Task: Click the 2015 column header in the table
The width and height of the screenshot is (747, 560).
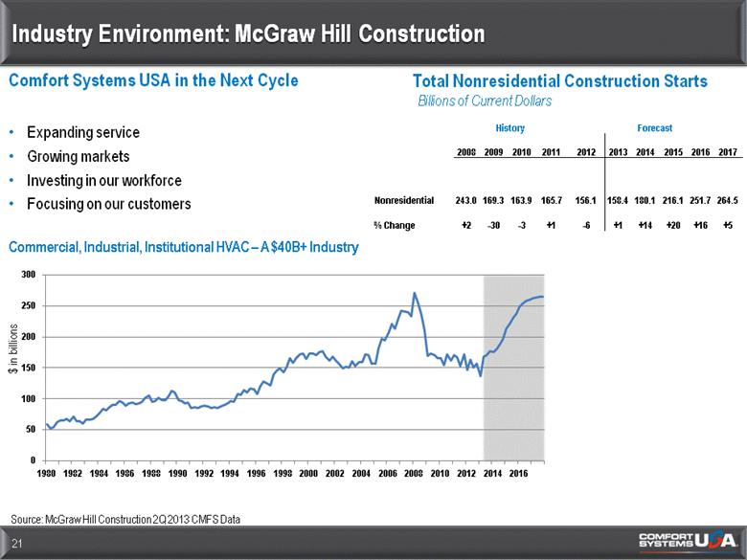Action: pos(673,152)
